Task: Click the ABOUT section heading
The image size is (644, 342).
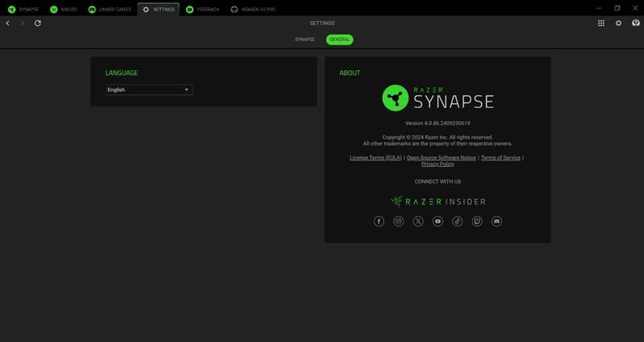Action: pyautogui.click(x=350, y=73)
